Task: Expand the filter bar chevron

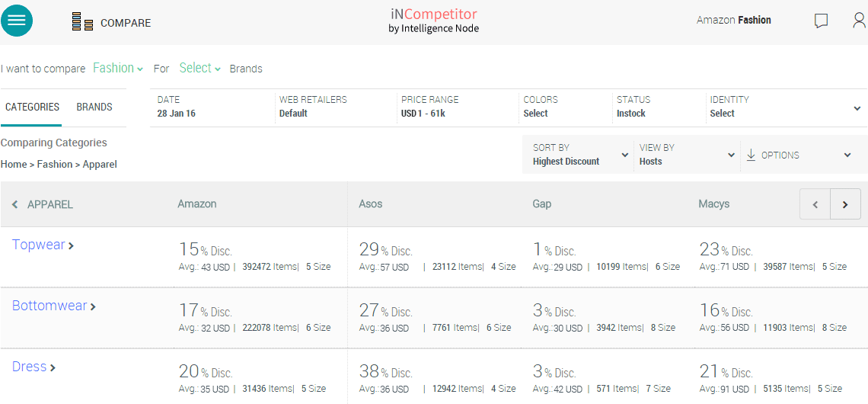Action: pyautogui.click(x=857, y=108)
